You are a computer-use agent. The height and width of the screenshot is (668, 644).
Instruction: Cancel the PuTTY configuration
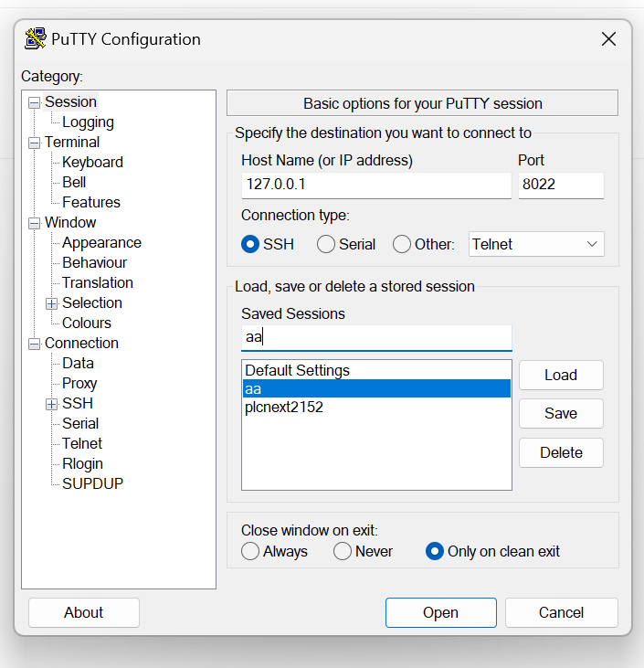562,612
